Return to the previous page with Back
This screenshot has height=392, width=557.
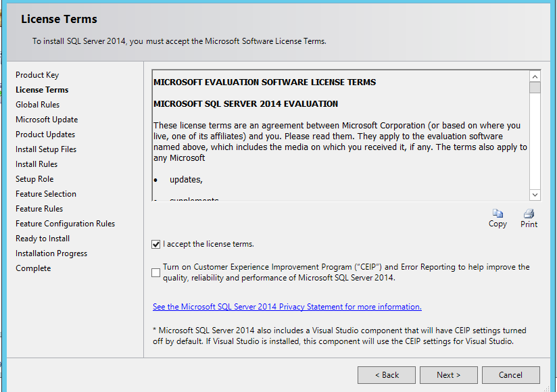pyautogui.click(x=387, y=375)
